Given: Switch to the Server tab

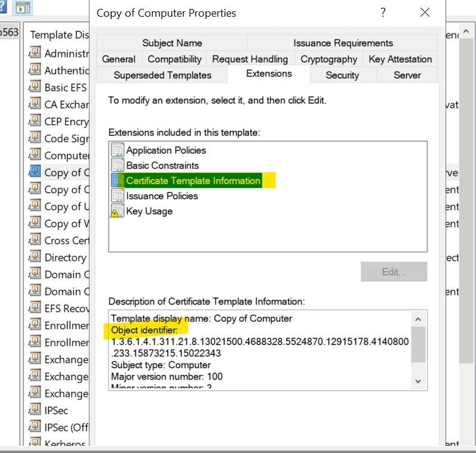Looking at the screenshot, I should 407,75.
